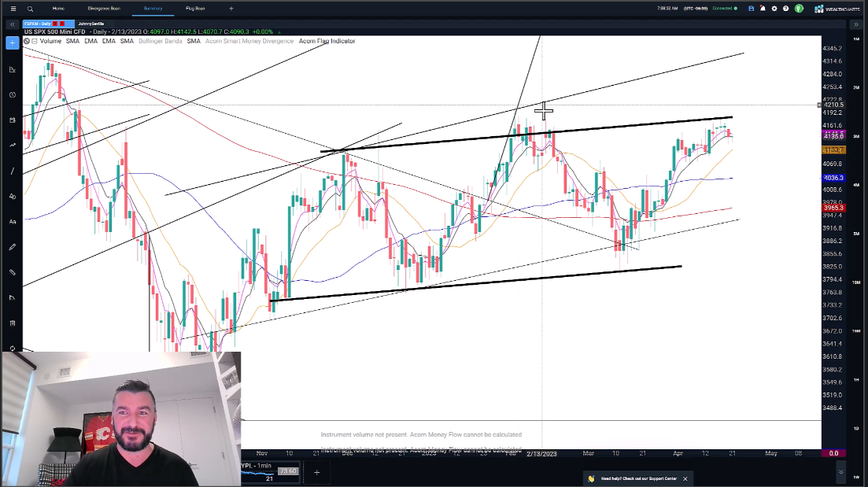Viewport: 868px width, 487px height.
Task: Select the 2M timeframe button
Action: pos(856,87)
